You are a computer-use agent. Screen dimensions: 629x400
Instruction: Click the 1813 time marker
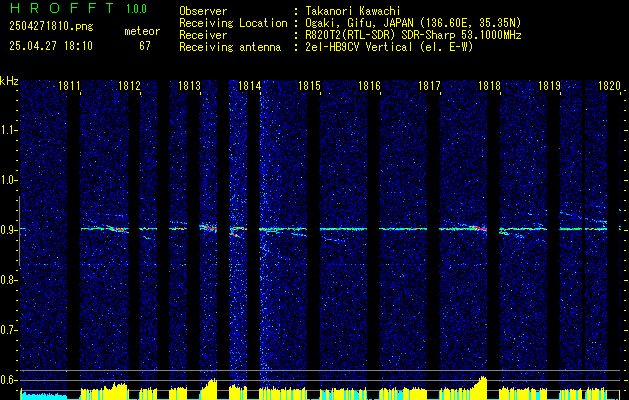coord(189,85)
